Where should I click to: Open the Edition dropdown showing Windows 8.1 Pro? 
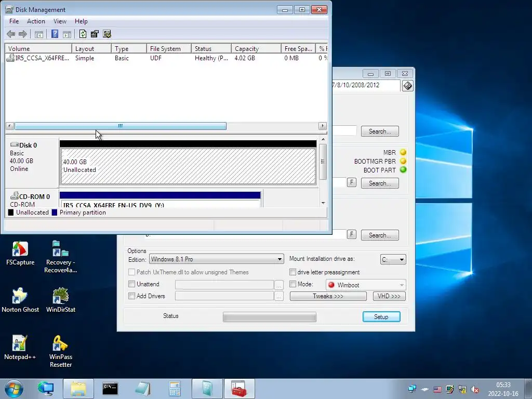[x=216, y=259]
